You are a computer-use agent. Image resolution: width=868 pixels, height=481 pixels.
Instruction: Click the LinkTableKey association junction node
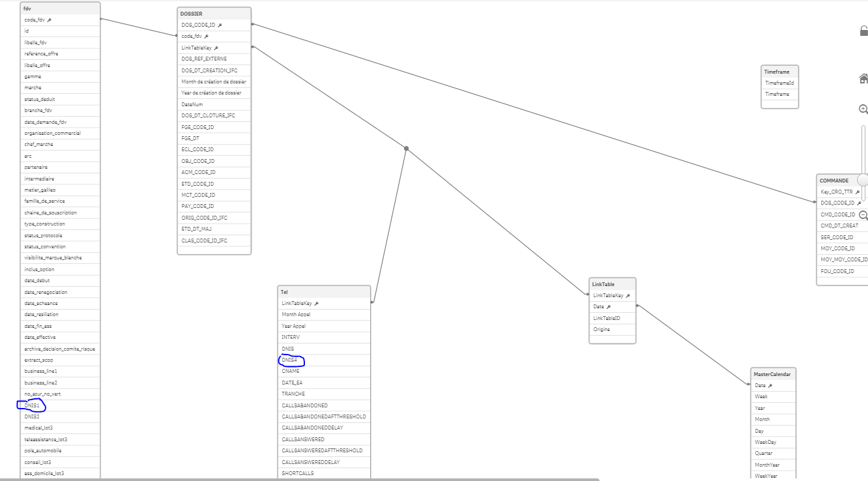click(406, 149)
